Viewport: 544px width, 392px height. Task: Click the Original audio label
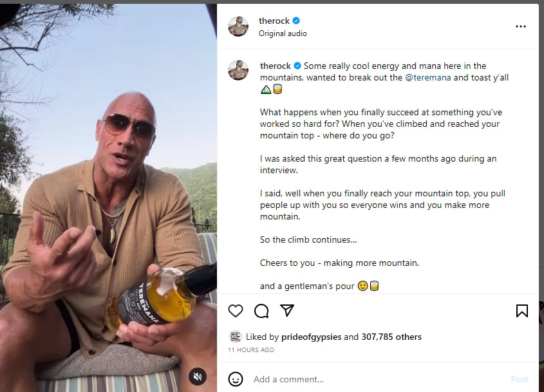(283, 33)
